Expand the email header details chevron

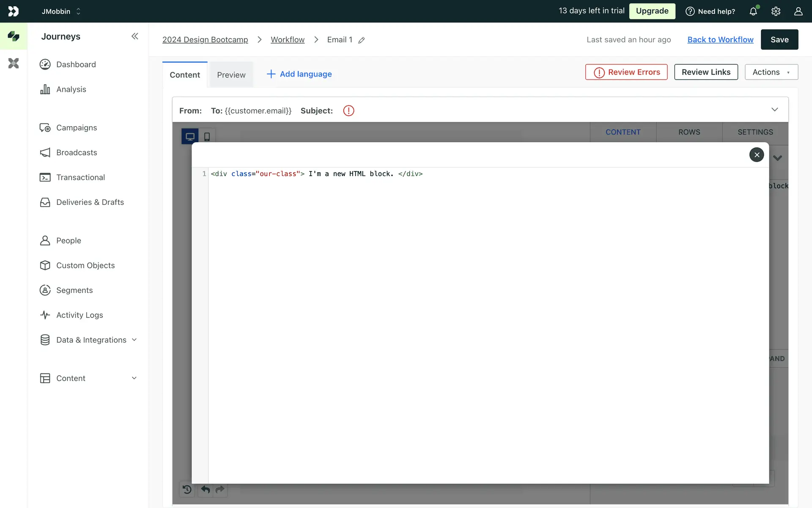pos(774,110)
